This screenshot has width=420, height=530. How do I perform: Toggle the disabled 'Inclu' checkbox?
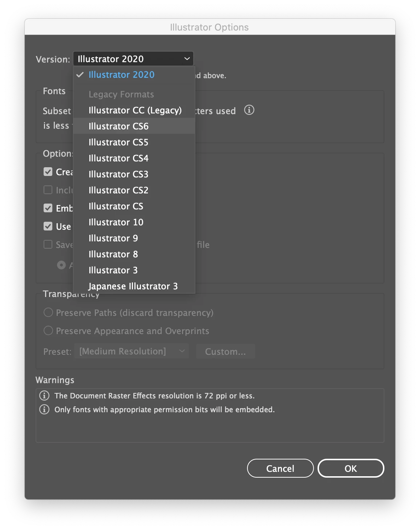[48, 190]
